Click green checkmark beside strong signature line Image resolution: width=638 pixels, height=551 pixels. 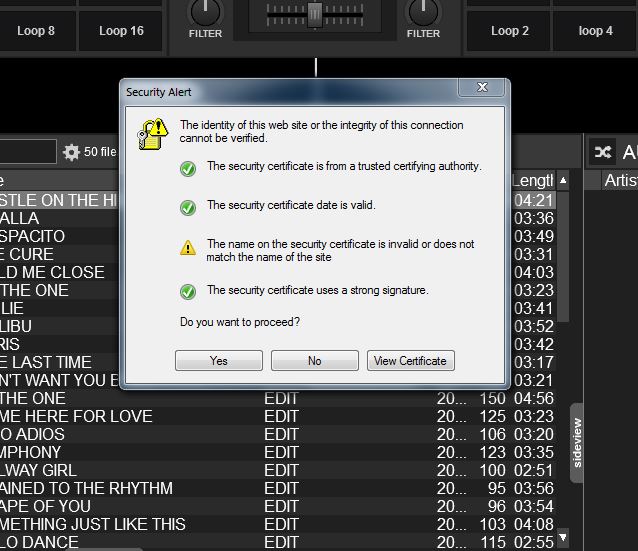click(x=187, y=292)
